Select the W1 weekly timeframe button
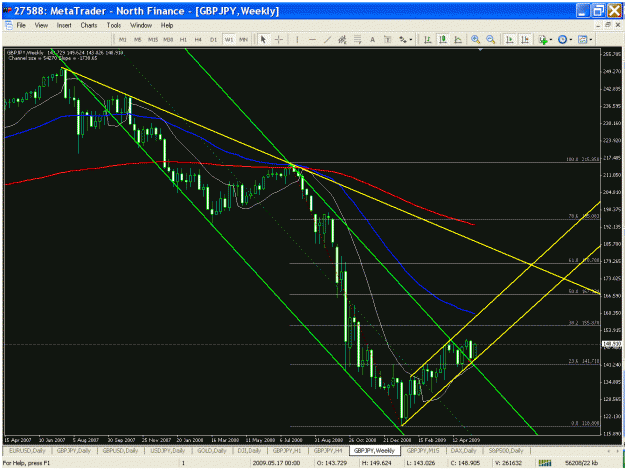Image resolution: width=625 pixels, height=470 pixels. tap(228, 39)
